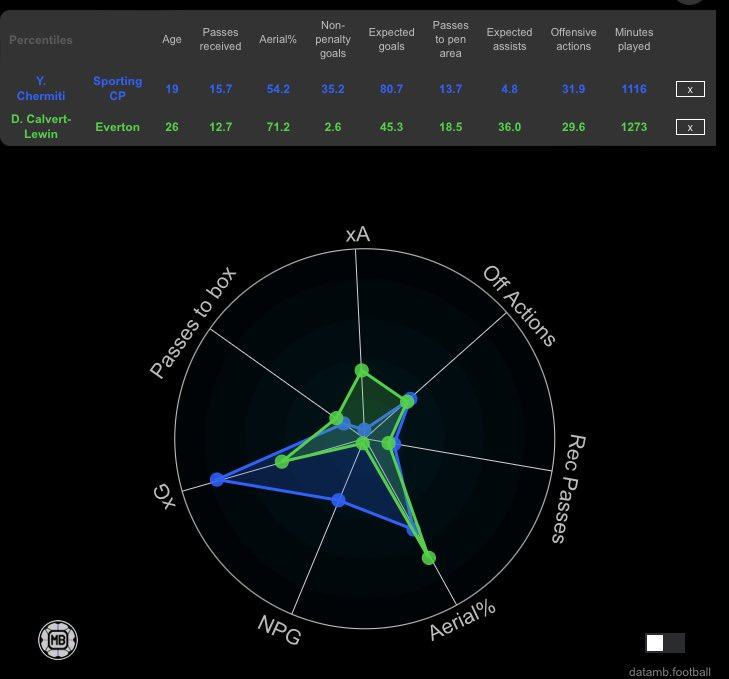Toggle the white/dark theme switch
The image size is (729, 679).
click(x=665, y=643)
